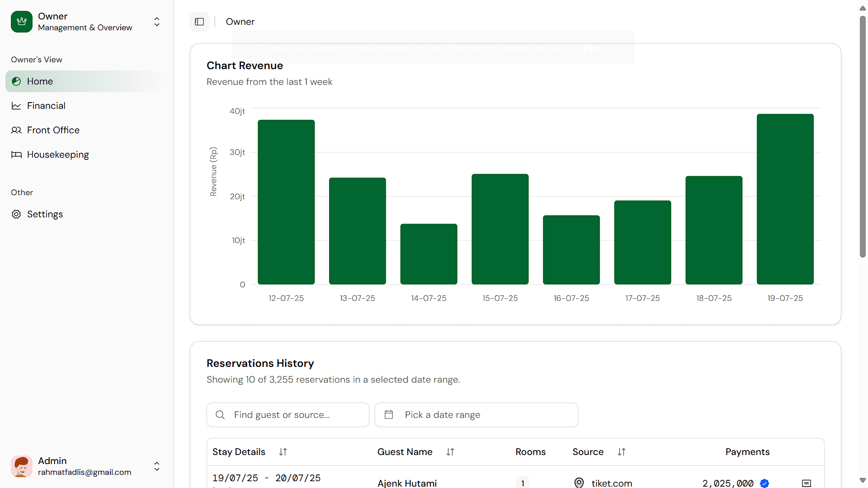Toggle sorting on the Source column

pyautogui.click(x=621, y=452)
